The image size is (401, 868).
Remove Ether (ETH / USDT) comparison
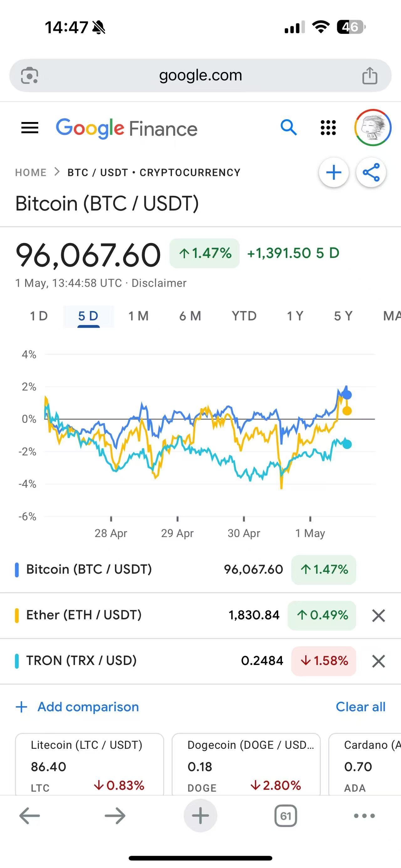[378, 615]
